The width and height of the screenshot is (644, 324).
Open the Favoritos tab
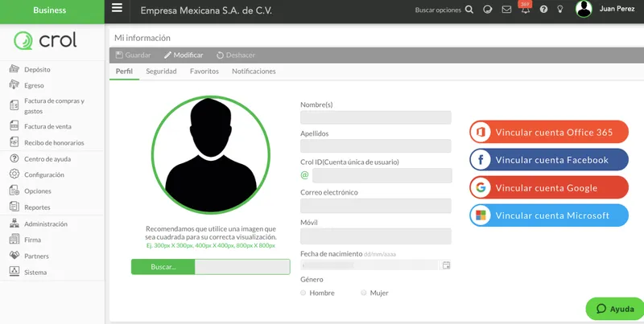pyautogui.click(x=204, y=72)
